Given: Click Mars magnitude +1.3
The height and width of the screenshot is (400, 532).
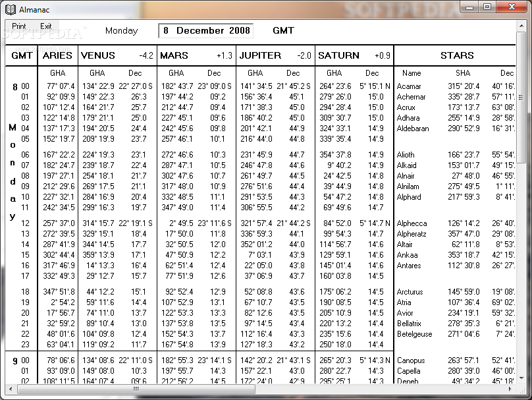Looking at the screenshot, I should coord(225,56).
